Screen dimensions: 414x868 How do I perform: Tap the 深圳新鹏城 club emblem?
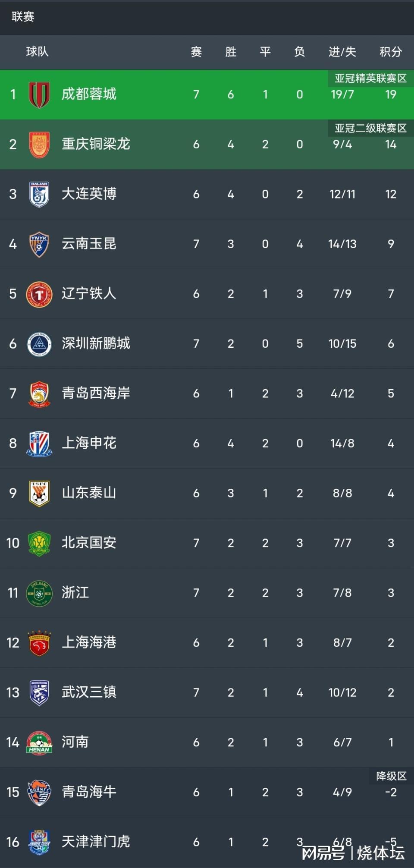(x=39, y=344)
